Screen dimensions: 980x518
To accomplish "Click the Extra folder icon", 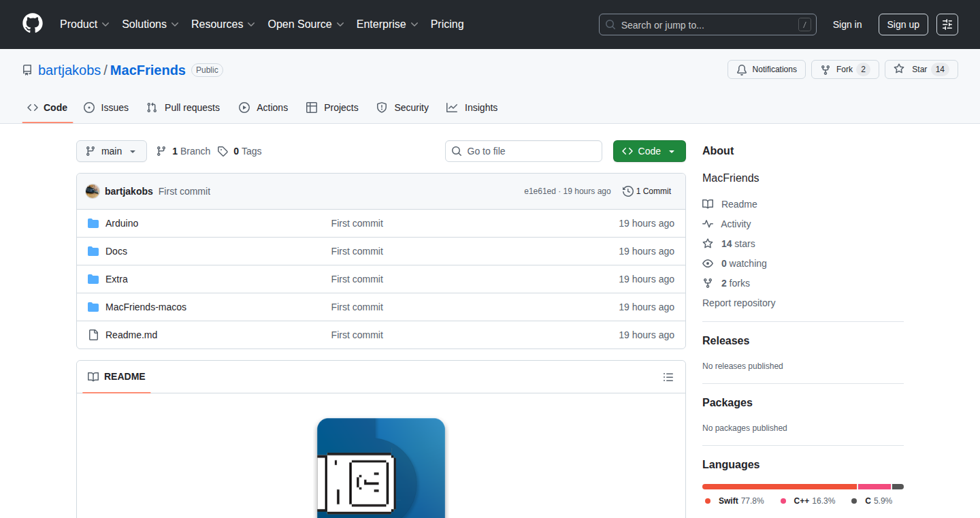I will 93,279.
